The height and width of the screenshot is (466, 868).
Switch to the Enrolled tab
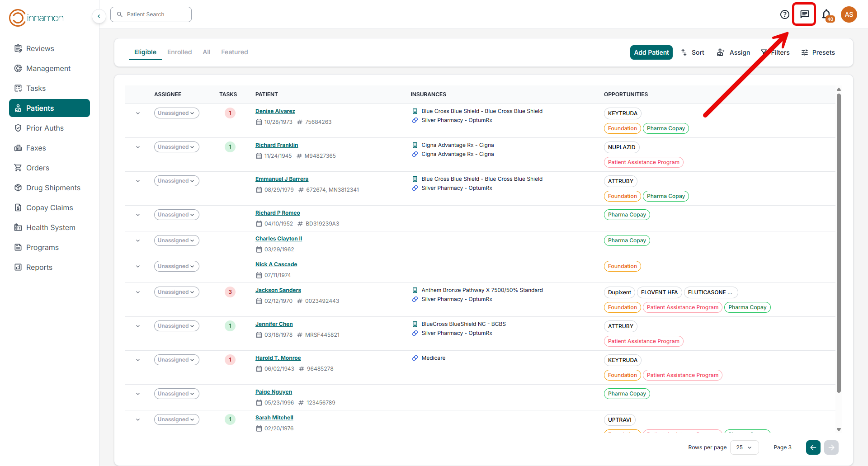coord(179,52)
